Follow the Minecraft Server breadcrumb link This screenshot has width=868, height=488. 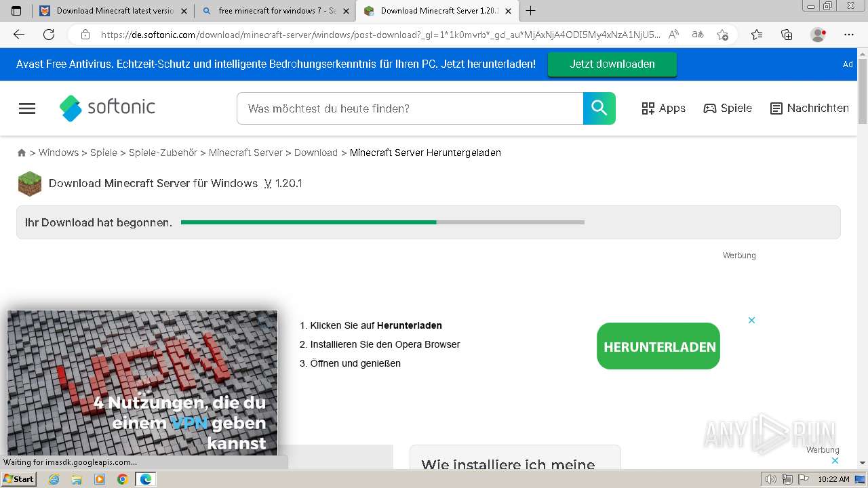245,152
